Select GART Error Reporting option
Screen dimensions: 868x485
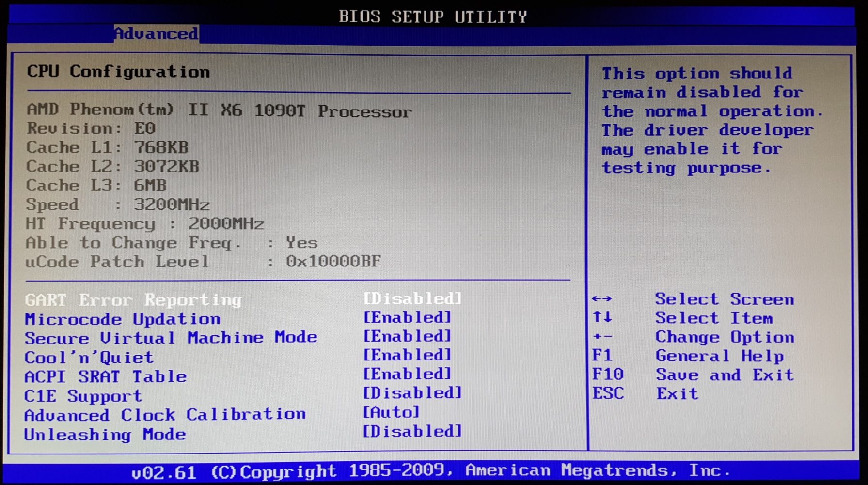pyautogui.click(x=133, y=300)
